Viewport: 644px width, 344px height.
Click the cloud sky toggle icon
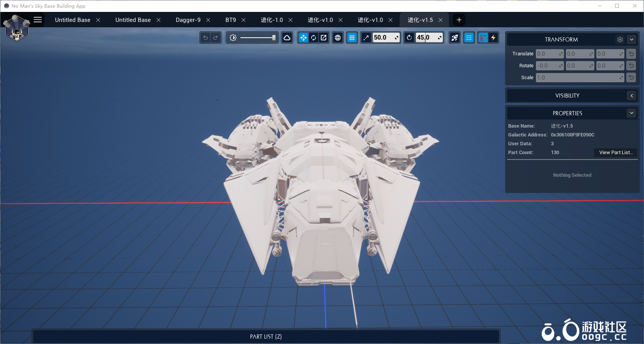287,38
